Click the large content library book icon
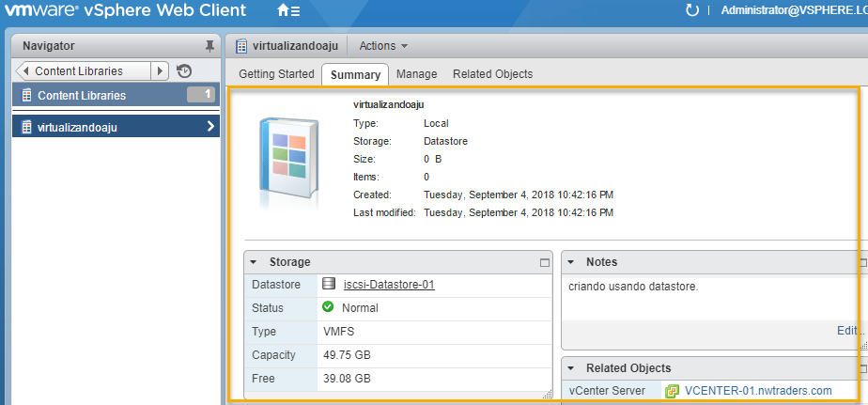This screenshot has height=405, width=868. click(287, 158)
